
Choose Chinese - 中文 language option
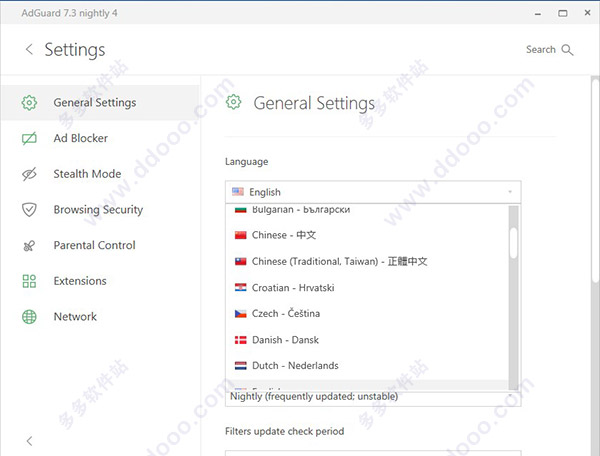[x=367, y=235]
